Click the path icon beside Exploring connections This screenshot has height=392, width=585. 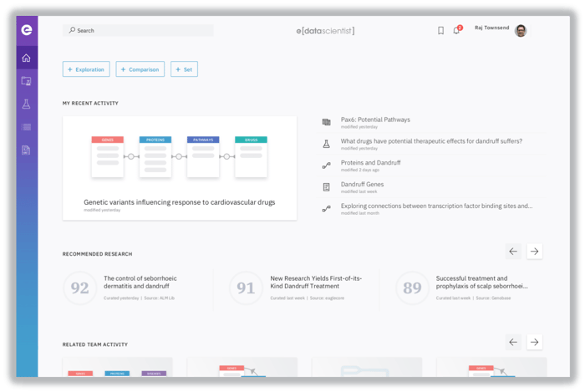point(326,208)
